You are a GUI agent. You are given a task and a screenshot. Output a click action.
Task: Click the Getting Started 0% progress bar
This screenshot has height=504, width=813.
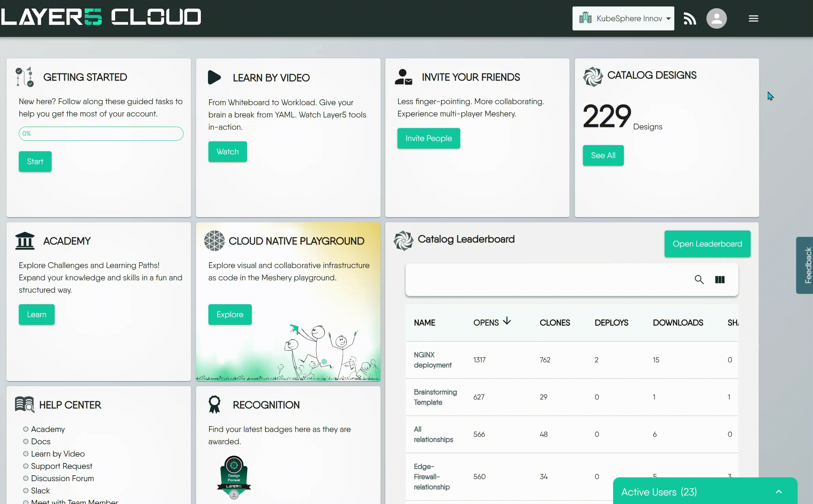tap(101, 134)
